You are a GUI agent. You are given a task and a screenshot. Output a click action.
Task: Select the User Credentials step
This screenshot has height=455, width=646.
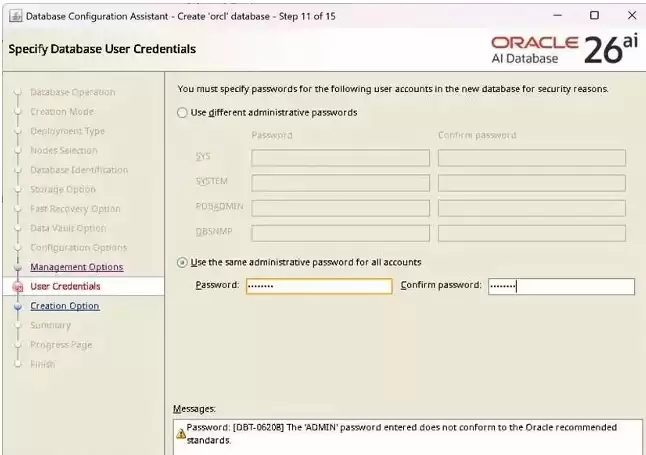tap(65, 286)
